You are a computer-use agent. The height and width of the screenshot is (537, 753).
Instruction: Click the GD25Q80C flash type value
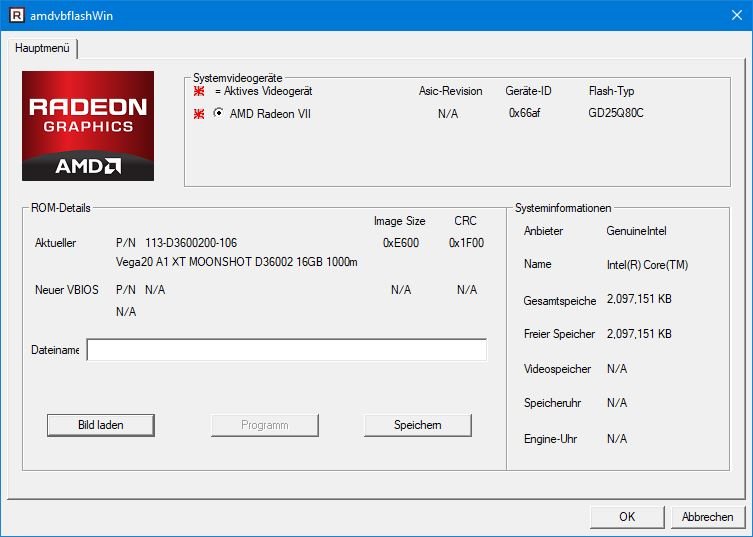[x=616, y=113]
